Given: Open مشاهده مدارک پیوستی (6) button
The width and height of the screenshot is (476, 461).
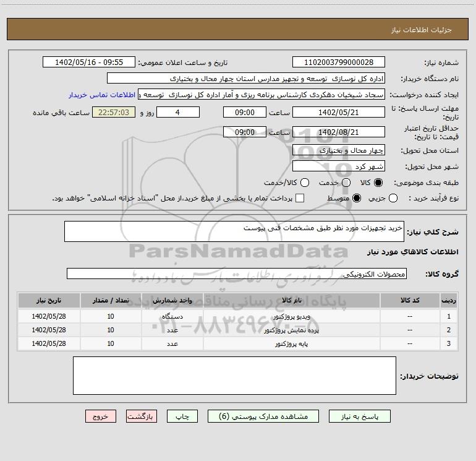Looking at the screenshot, I should coord(263,416).
